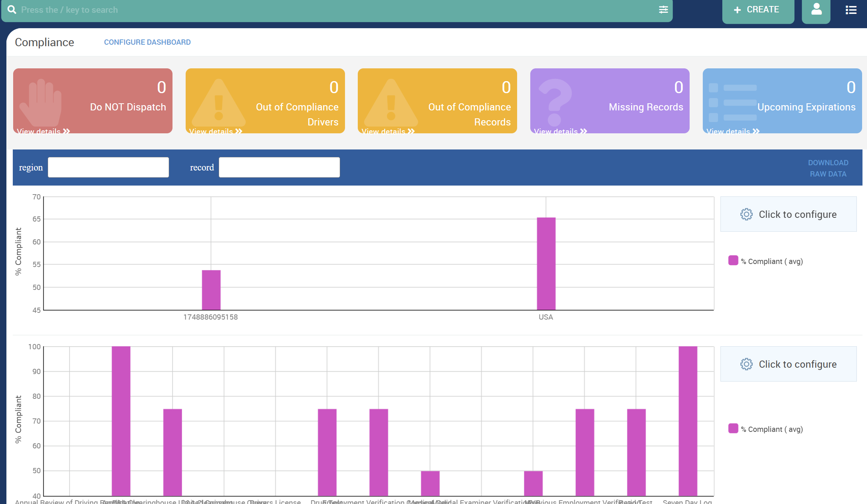The width and height of the screenshot is (867, 504).
Task: Open the user profile icon
Action: click(816, 9)
